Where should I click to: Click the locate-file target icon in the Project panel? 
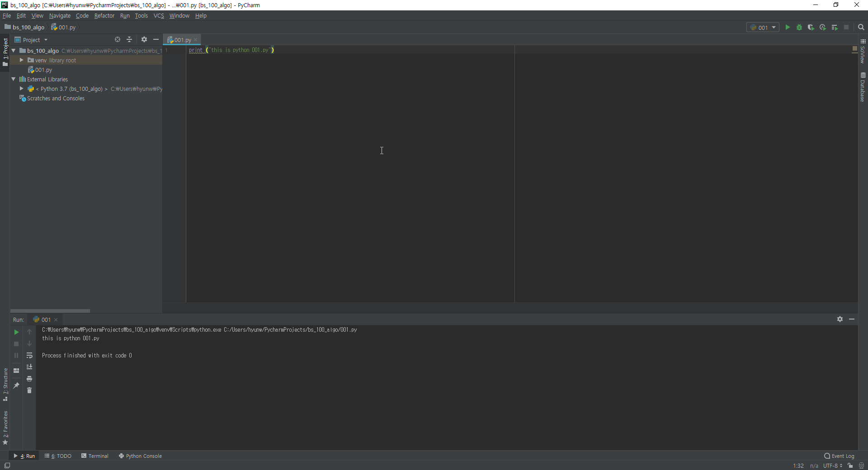coord(118,40)
